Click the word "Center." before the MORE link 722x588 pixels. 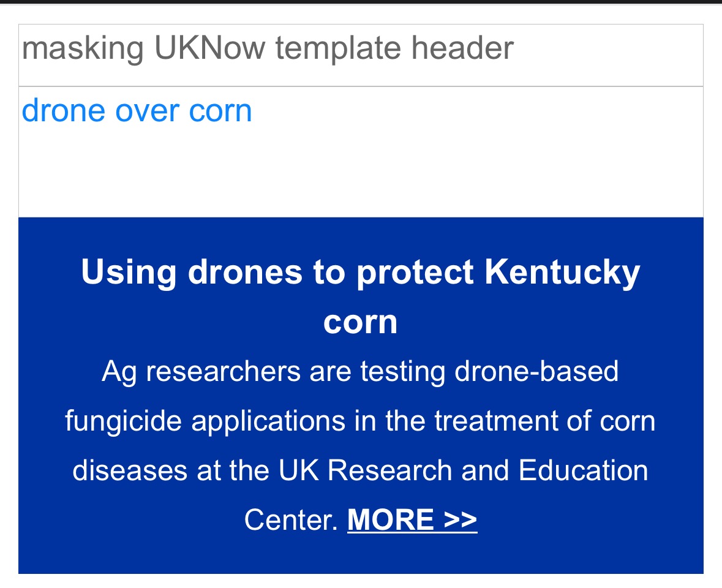(x=291, y=520)
